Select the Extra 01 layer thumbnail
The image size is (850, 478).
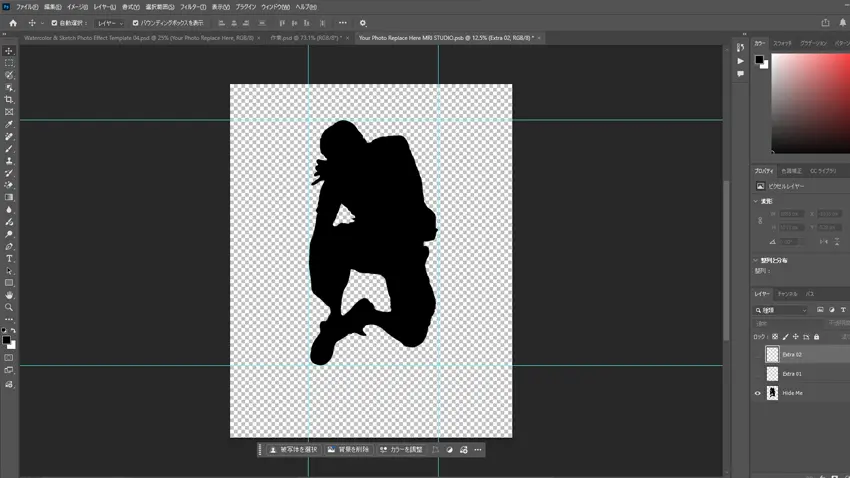[x=772, y=373]
